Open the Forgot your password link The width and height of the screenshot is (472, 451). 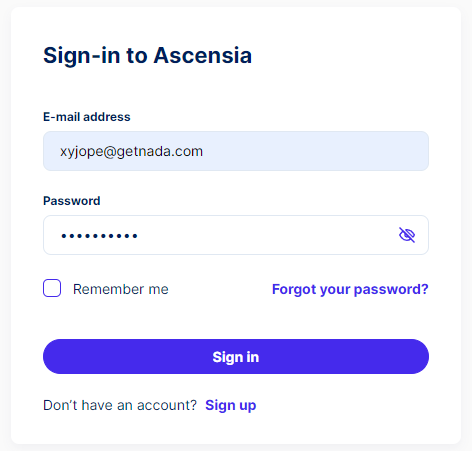tap(350, 289)
